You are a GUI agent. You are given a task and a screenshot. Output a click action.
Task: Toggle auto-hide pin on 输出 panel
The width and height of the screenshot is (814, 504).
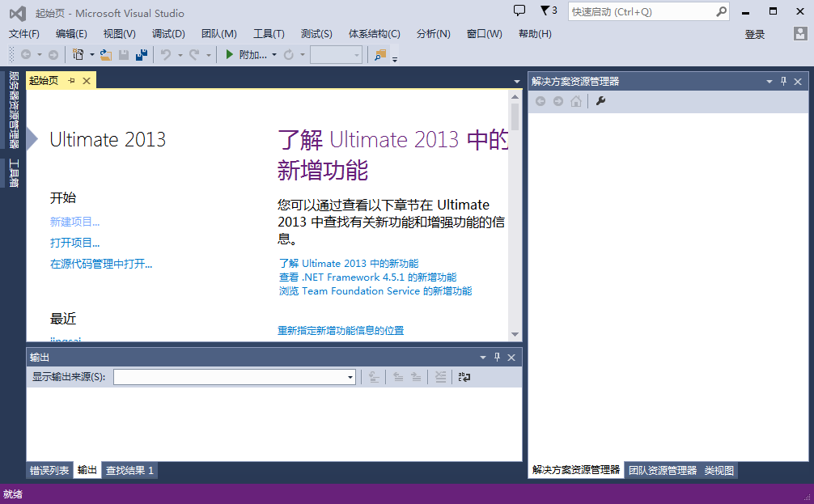(497, 357)
